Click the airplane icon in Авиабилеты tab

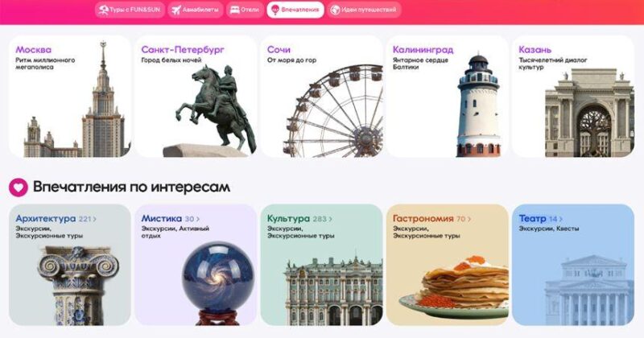click(176, 10)
